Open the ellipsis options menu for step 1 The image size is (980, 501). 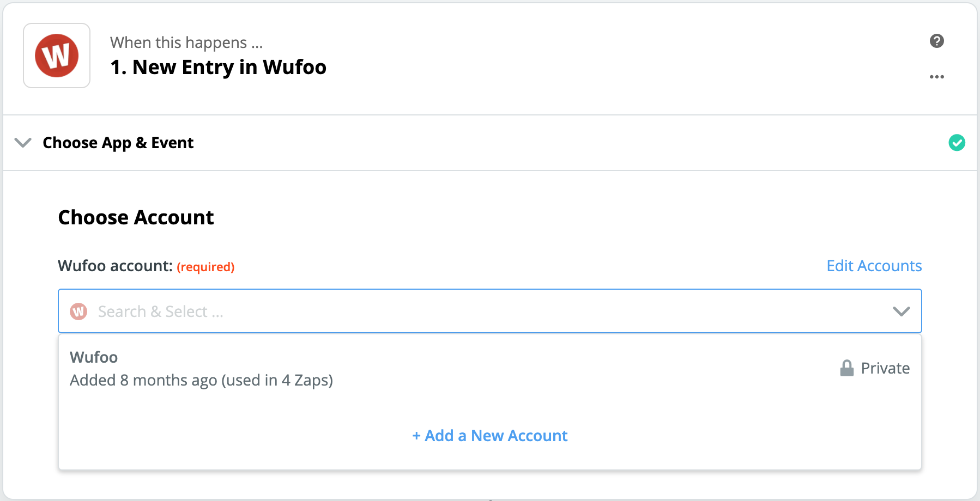[936, 76]
